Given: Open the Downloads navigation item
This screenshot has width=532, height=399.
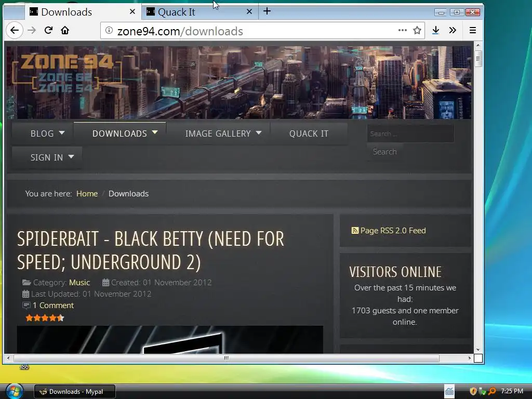Looking at the screenshot, I should [119, 134].
